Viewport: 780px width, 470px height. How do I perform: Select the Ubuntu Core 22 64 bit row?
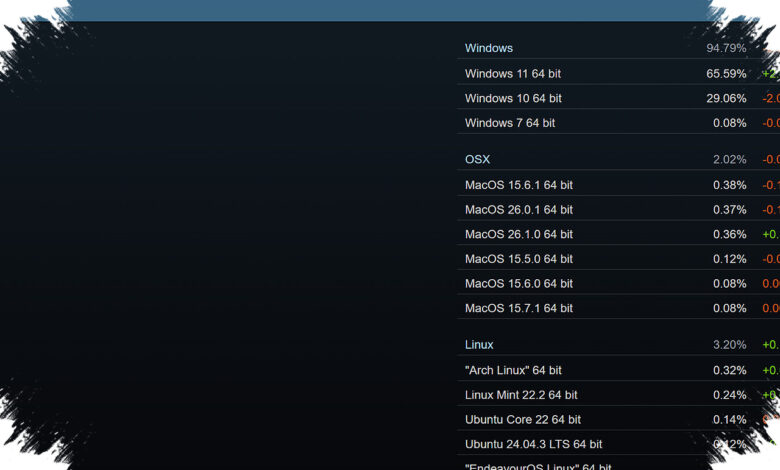pyautogui.click(x=618, y=420)
